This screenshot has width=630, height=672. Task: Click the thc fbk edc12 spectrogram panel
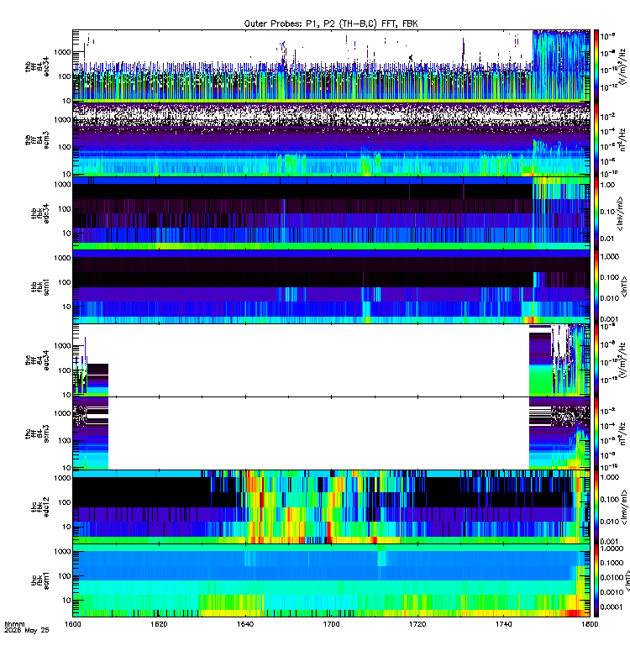coord(331,507)
